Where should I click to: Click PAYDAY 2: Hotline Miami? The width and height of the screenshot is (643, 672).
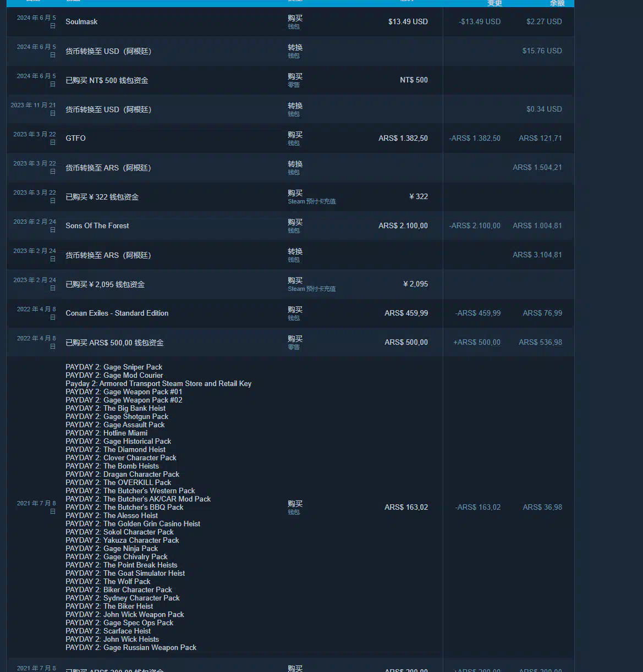[x=106, y=433]
